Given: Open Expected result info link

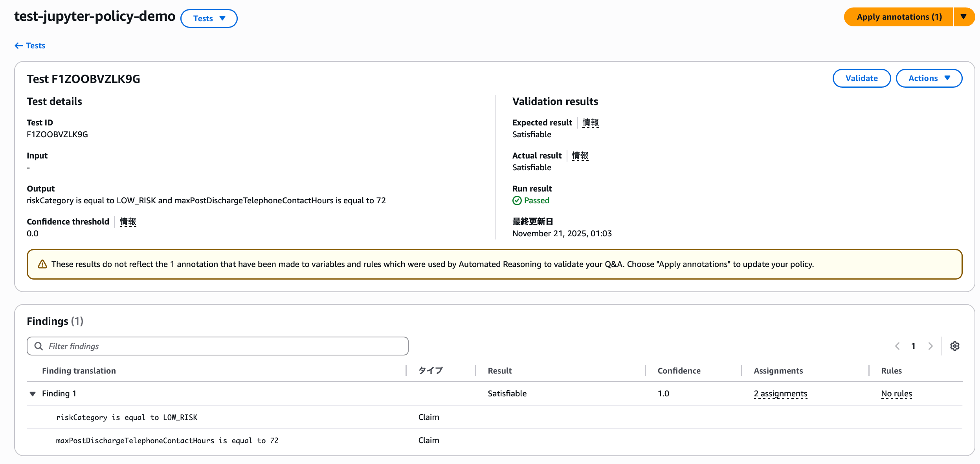Looking at the screenshot, I should click(x=590, y=123).
